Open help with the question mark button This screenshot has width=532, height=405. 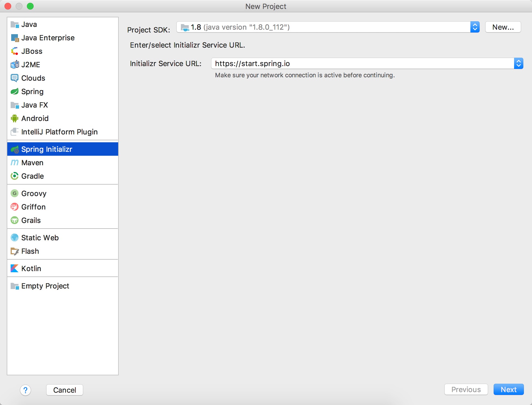pos(25,390)
